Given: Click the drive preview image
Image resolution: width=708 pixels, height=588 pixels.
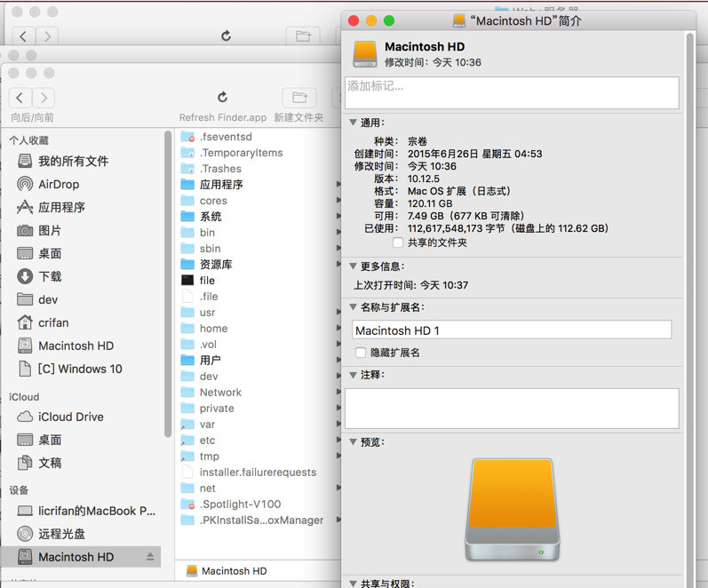Looking at the screenshot, I should tap(513, 510).
